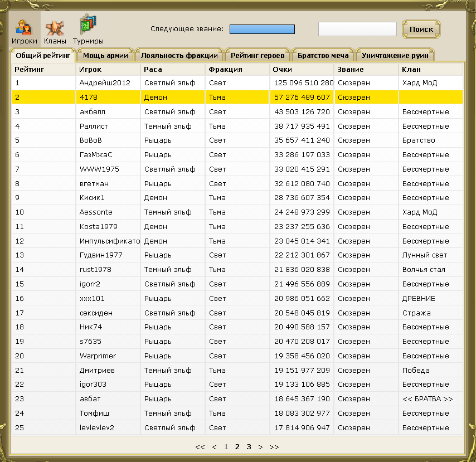Click the Следующее звание progress bar
This screenshot has width=476, height=462.
click(262, 29)
